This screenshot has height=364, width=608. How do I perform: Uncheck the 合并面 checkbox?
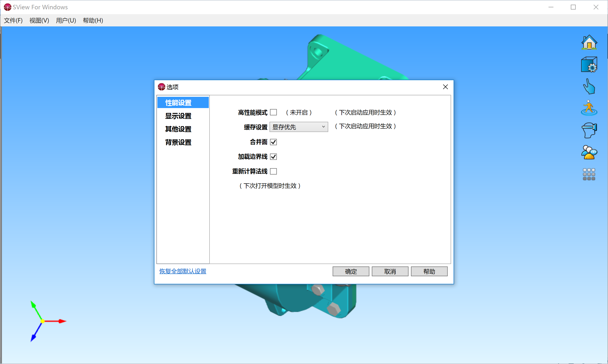[x=274, y=142]
